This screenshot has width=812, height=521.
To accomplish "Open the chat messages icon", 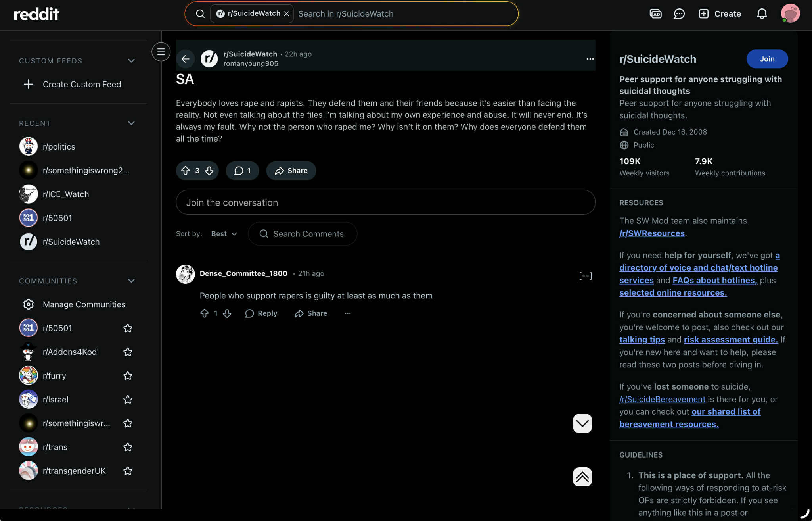I will click(x=679, y=14).
